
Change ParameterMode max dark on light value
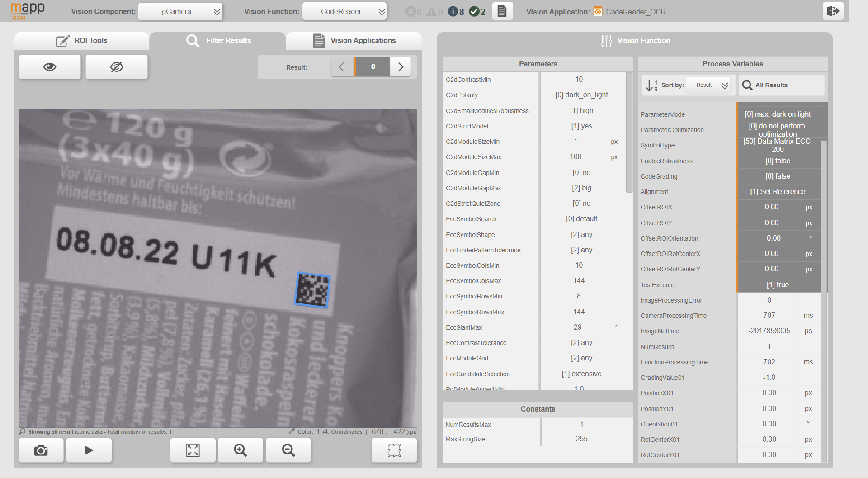pos(778,114)
